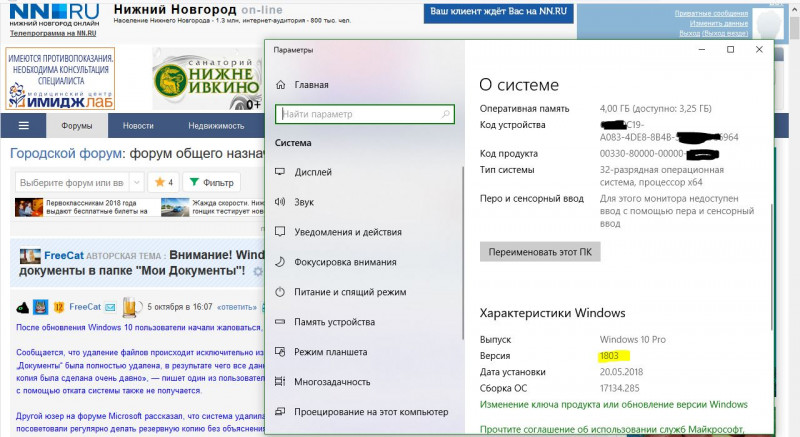Click FreeCat username in the post
Viewport: 800px width, 437px height.
coord(85,306)
